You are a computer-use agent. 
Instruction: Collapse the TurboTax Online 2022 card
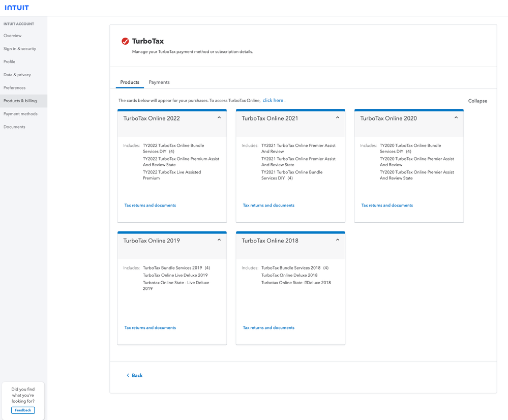219,117
